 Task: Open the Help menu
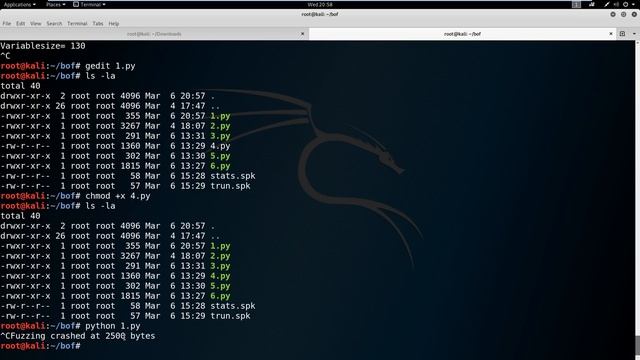pyautogui.click(x=113, y=24)
